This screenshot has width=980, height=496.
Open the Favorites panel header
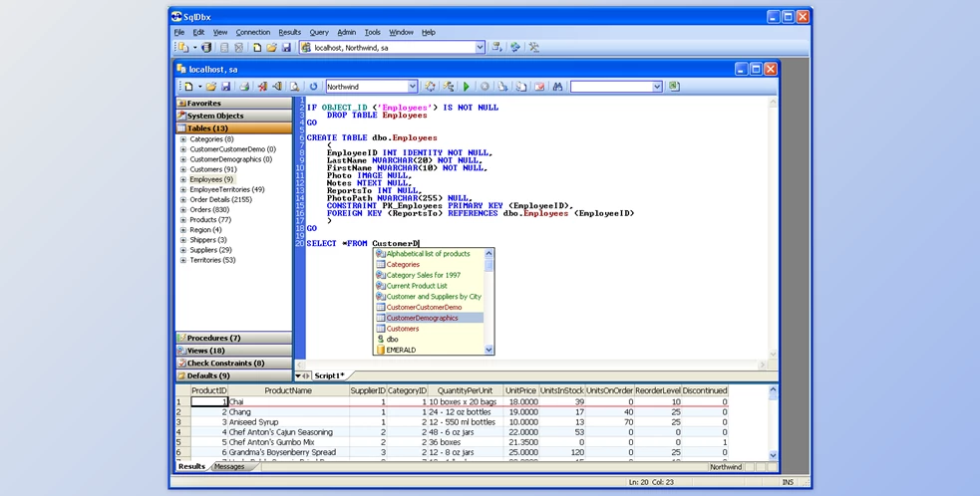[233, 103]
